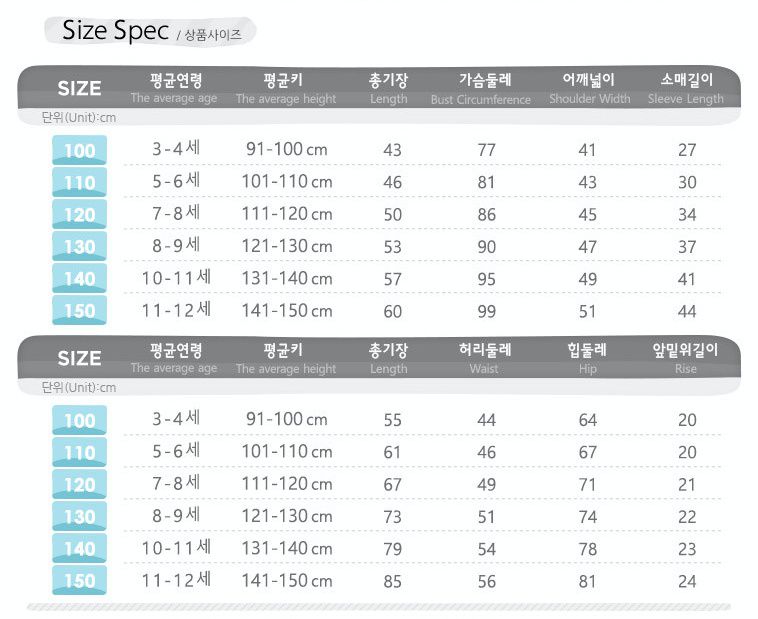Click the Hip column header
Image resolution: width=758 pixels, height=619 pixels.
click(587, 358)
